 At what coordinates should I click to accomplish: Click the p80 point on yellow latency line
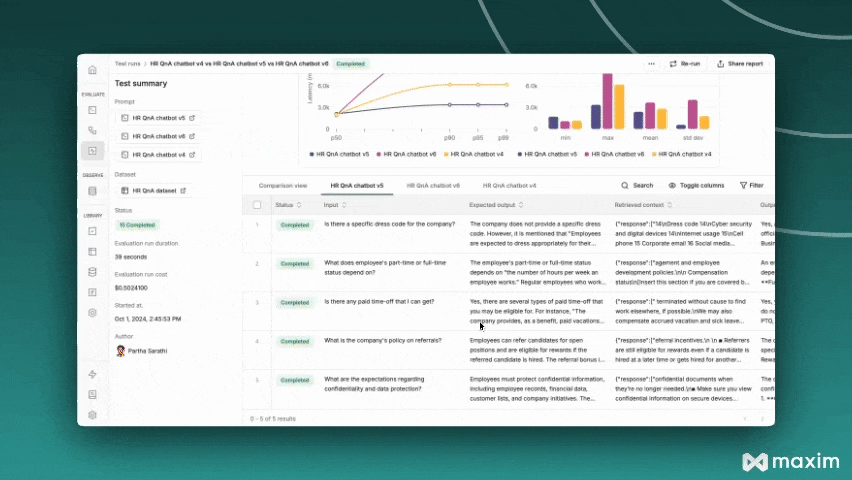pyautogui.click(x=450, y=85)
